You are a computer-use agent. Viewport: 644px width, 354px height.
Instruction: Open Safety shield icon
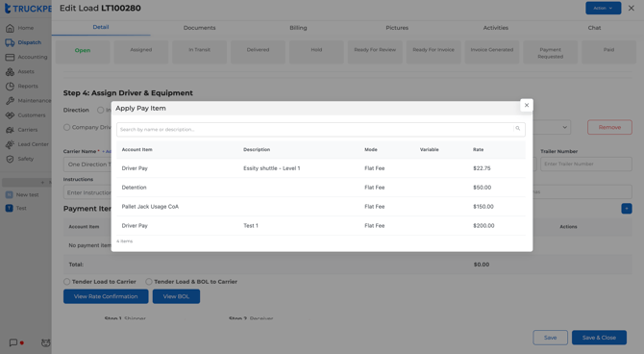coord(10,159)
